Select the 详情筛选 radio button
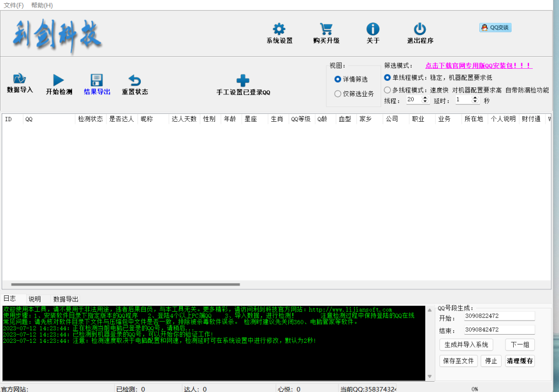This screenshot has width=559, height=392. [x=338, y=79]
